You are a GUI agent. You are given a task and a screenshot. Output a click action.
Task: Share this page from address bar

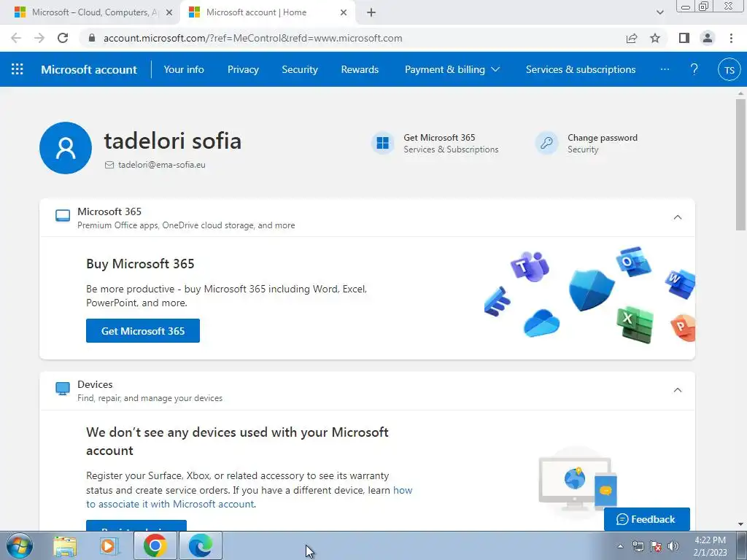coord(632,38)
